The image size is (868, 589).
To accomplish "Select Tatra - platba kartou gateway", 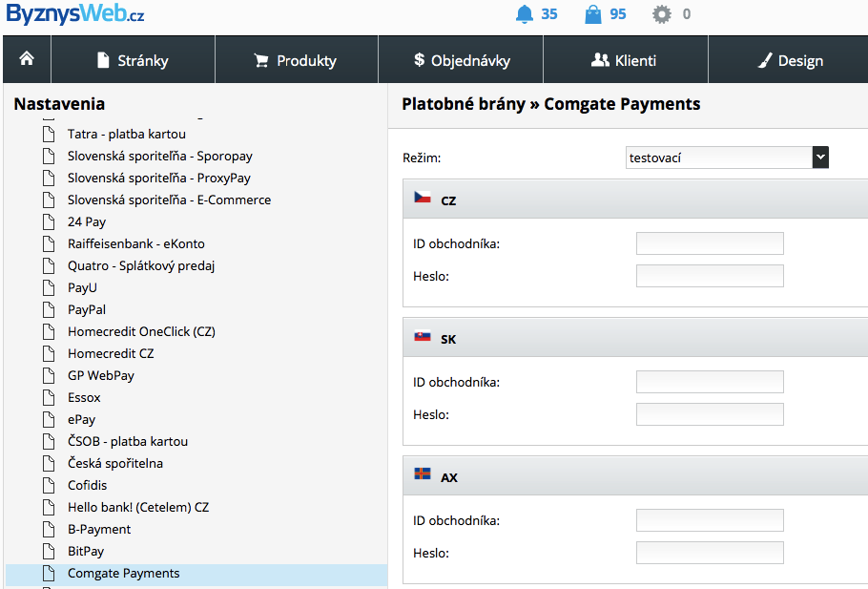I will point(127,134).
